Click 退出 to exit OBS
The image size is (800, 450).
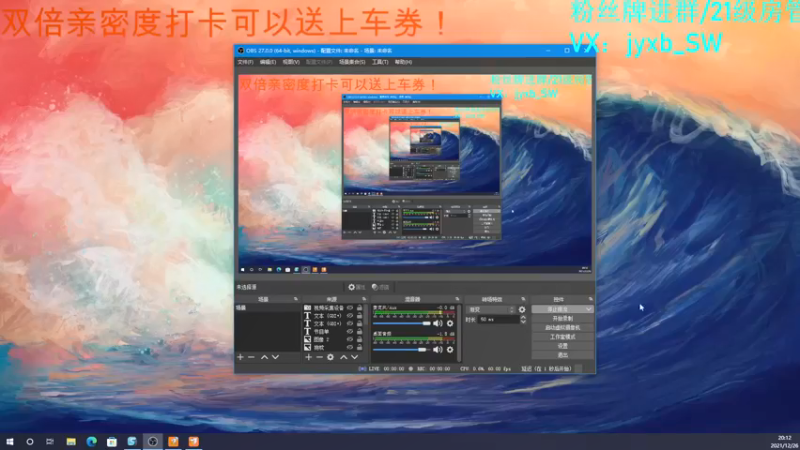pos(562,355)
